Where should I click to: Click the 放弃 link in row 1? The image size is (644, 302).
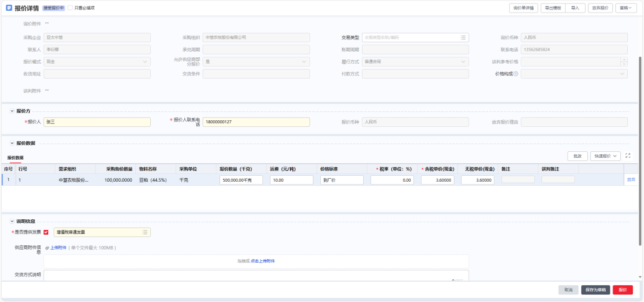631,180
